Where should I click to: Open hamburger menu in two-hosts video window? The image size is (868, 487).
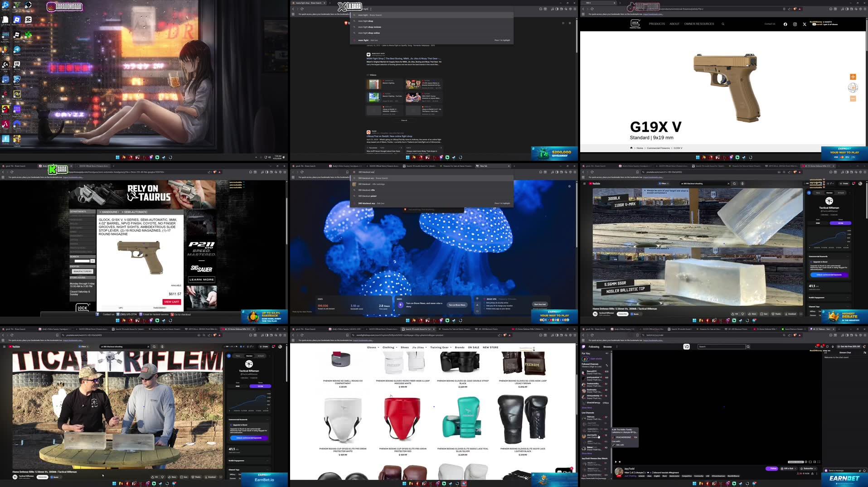pyautogui.click(x=4, y=347)
